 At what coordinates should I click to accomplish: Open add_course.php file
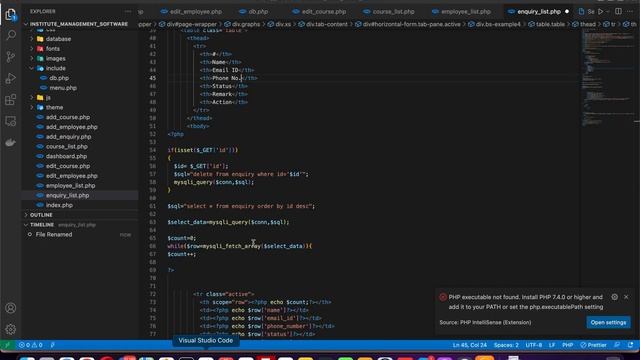click(x=68, y=117)
